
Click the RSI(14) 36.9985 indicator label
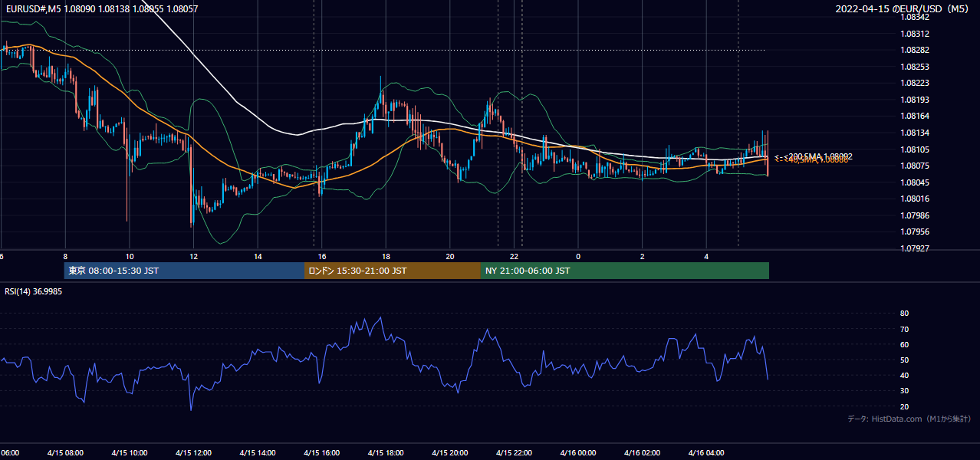[x=33, y=291]
